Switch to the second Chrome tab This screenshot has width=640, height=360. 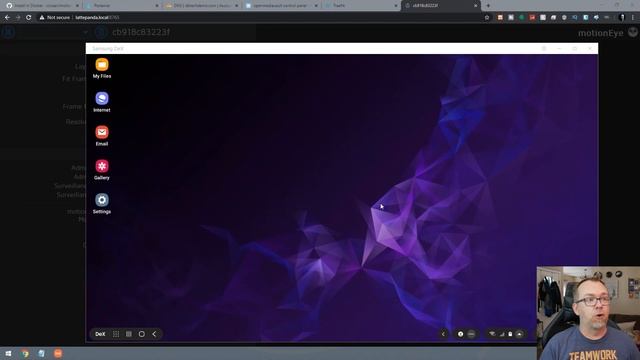click(x=122, y=6)
